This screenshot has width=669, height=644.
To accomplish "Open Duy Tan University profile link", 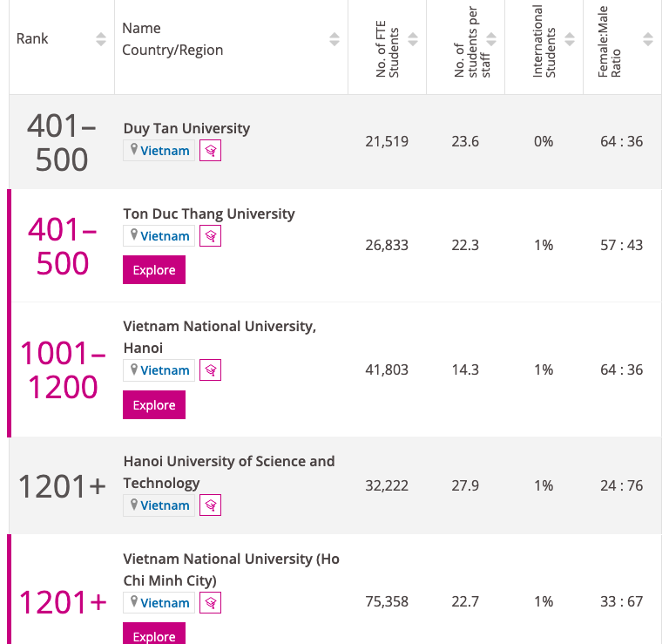I will (186, 128).
